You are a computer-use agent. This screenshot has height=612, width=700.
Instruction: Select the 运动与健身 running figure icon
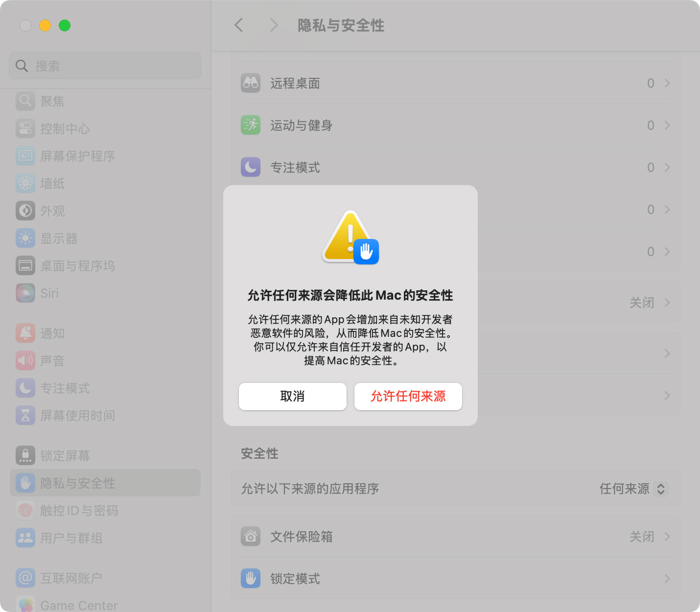[x=250, y=125]
